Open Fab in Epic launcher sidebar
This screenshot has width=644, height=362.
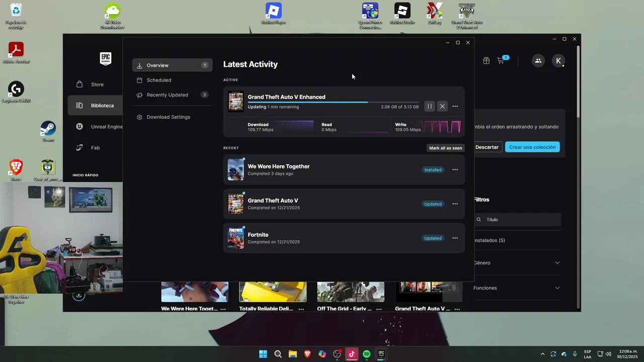[x=96, y=148]
